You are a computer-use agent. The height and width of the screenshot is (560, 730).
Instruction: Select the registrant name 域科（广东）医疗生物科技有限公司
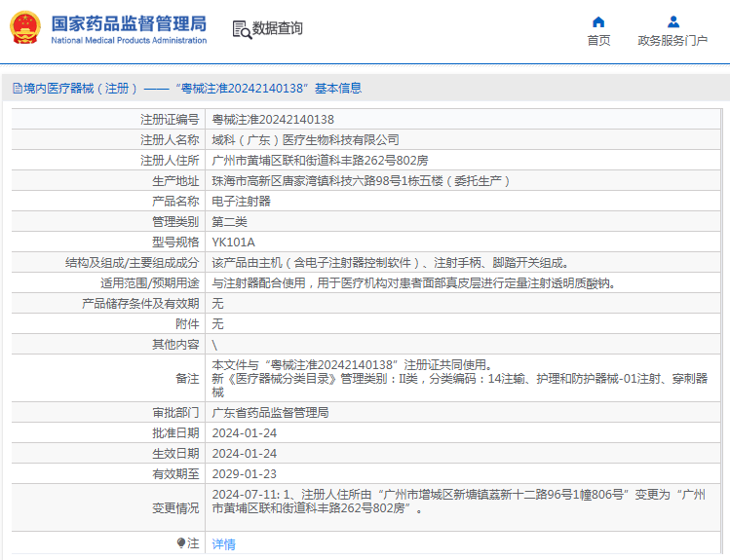(x=305, y=140)
